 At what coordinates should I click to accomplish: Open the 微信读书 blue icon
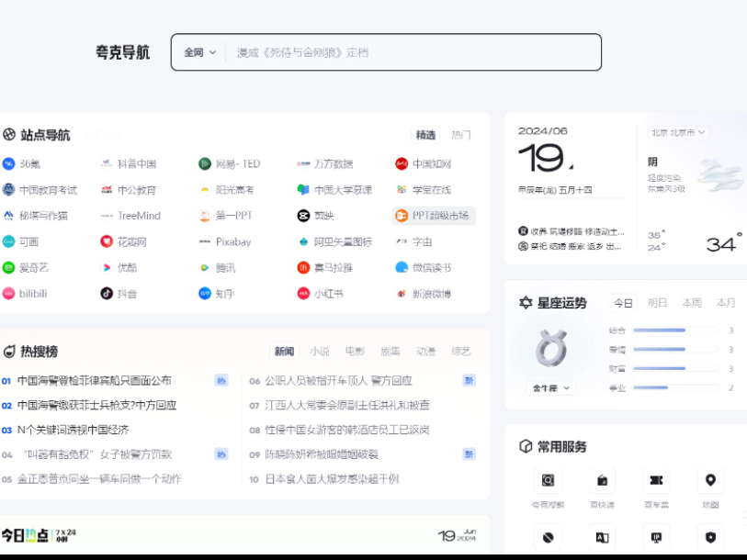(x=402, y=268)
